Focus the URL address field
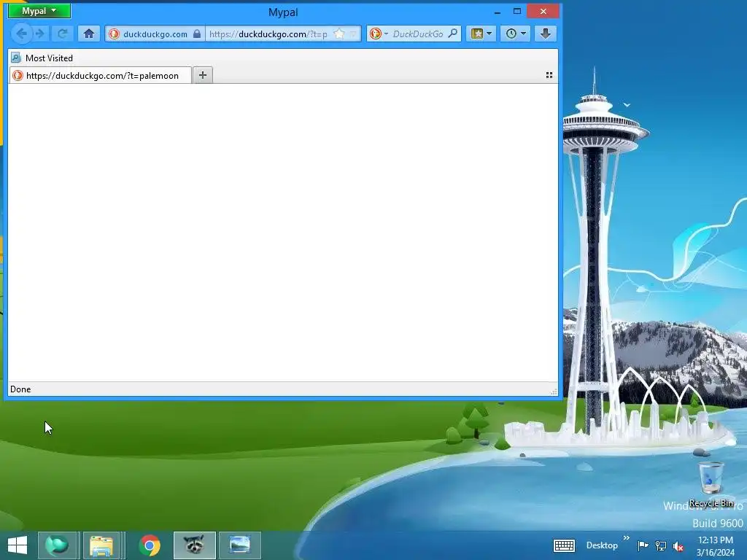This screenshot has height=560, width=747. (268, 34)
